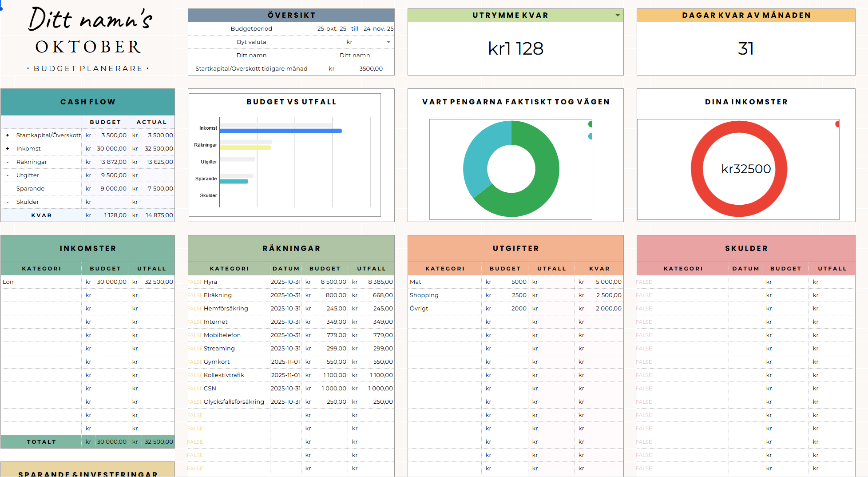
Task: Click the Startkapital amount field showing 3500,00
Action: [371, 69]
